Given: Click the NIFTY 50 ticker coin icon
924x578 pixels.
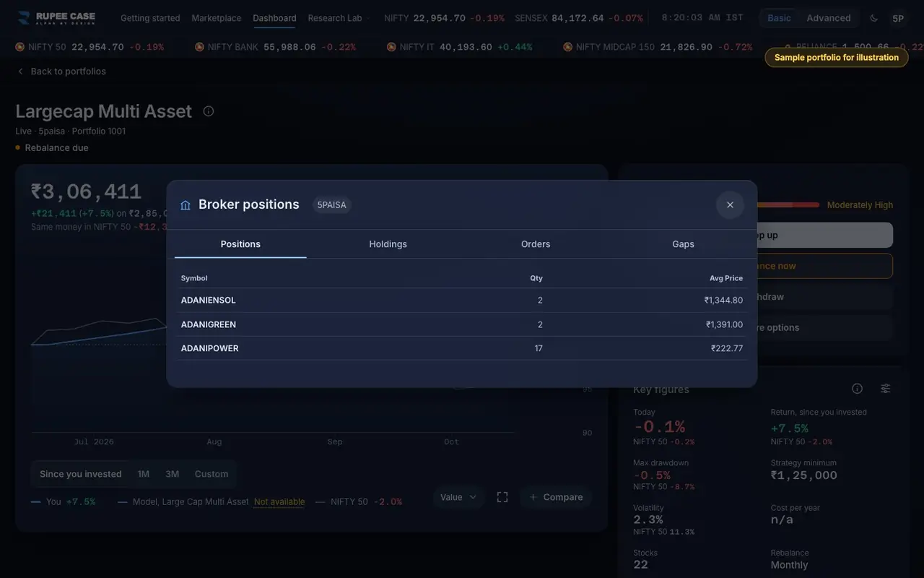Looking at the screenshot, I should (20, 47).
